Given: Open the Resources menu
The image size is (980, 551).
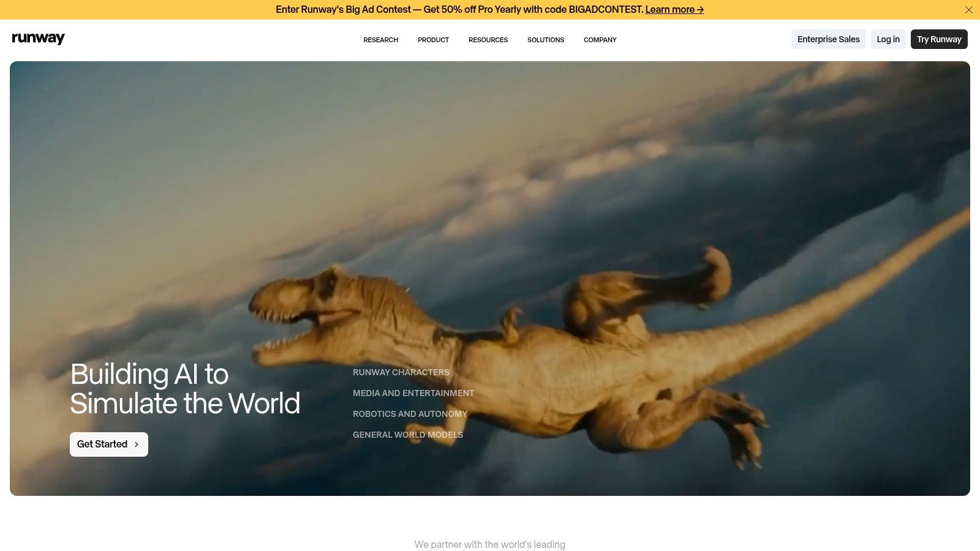Looking at the screenshot, I should click(488, 40).
